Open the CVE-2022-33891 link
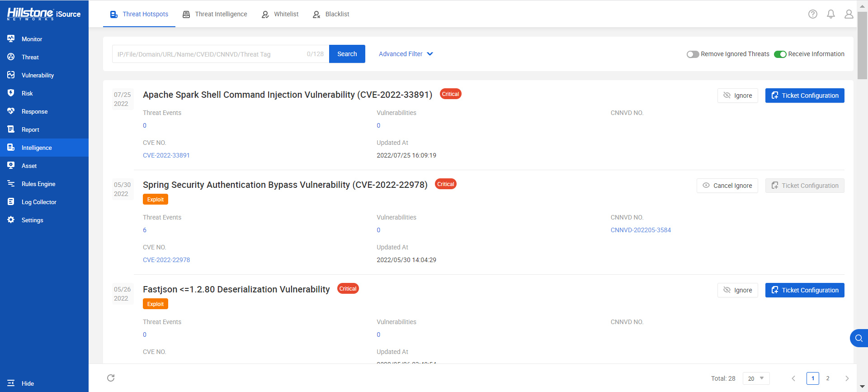 tap(166, 155)
